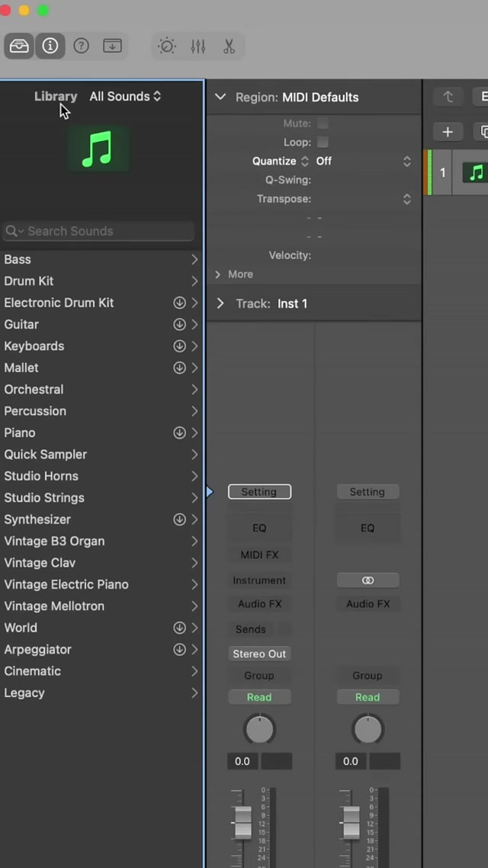The width and height of the screenshot is (488, 868).
Task: Click the left channel pan knob
Action: pyautogui.click(x=259, y=729)
